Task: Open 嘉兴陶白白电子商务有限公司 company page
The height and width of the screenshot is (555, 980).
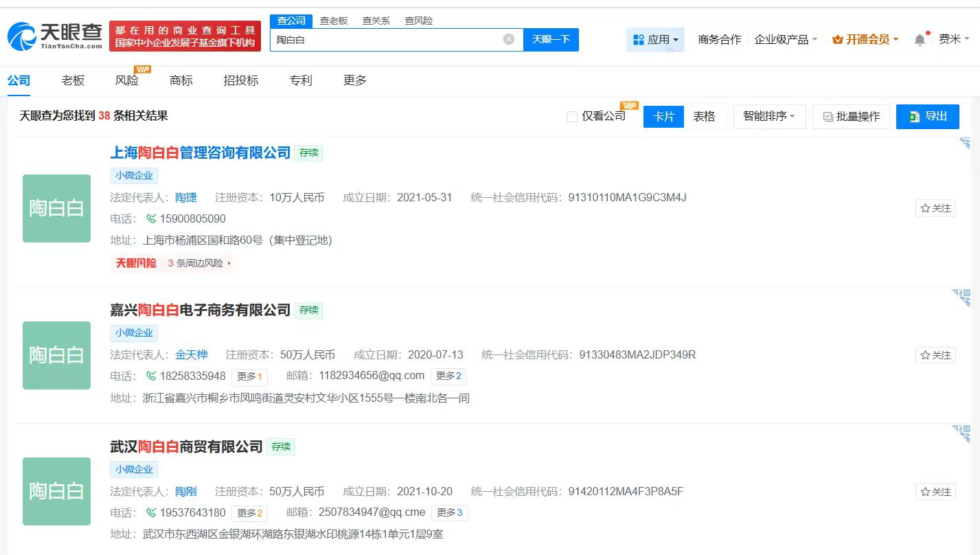Action: point(201,310)
